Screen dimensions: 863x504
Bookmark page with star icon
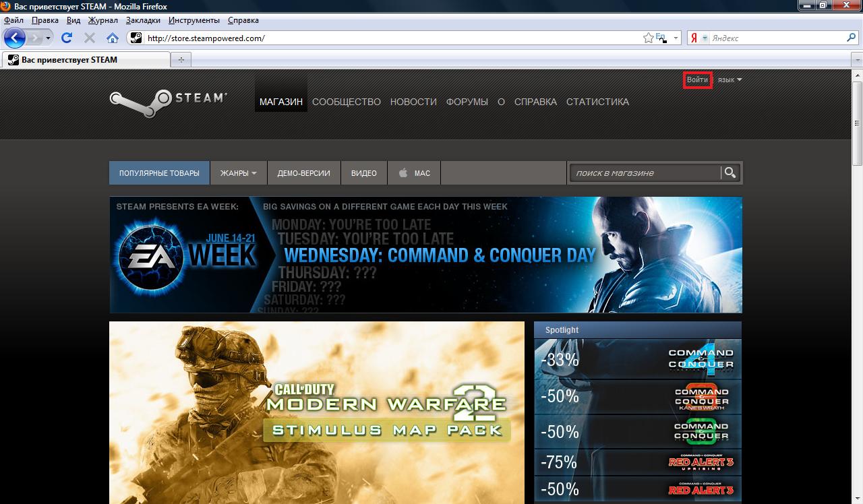[x=648, y=38]
